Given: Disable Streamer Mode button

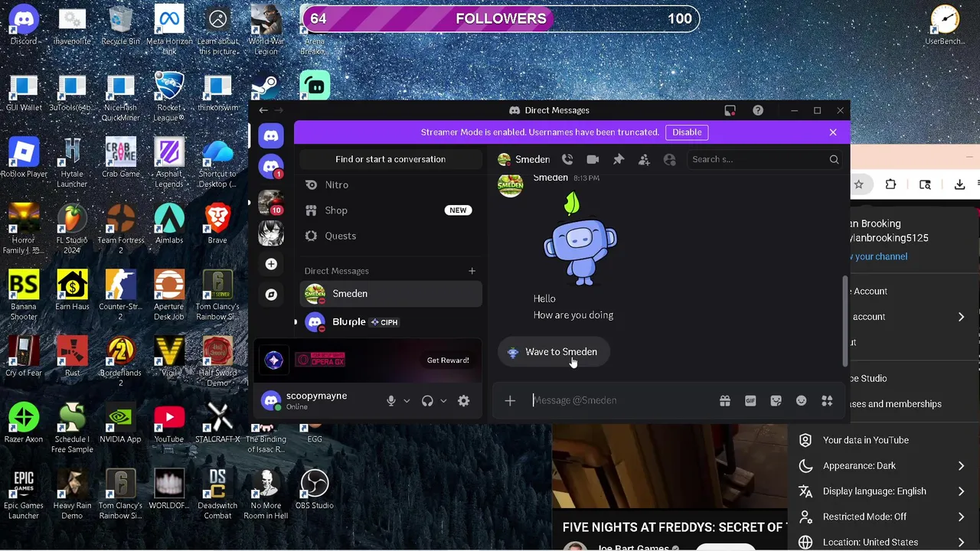Looking at the screenshot, I should point(687,132).
